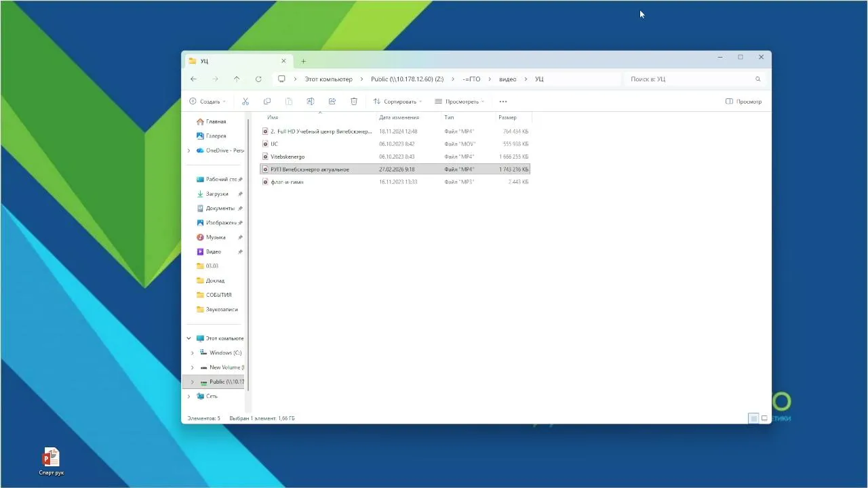868x488 pixels.
Task: Click the Back navigation arrow
Action: pyautogui.click(x=194, y=79)
